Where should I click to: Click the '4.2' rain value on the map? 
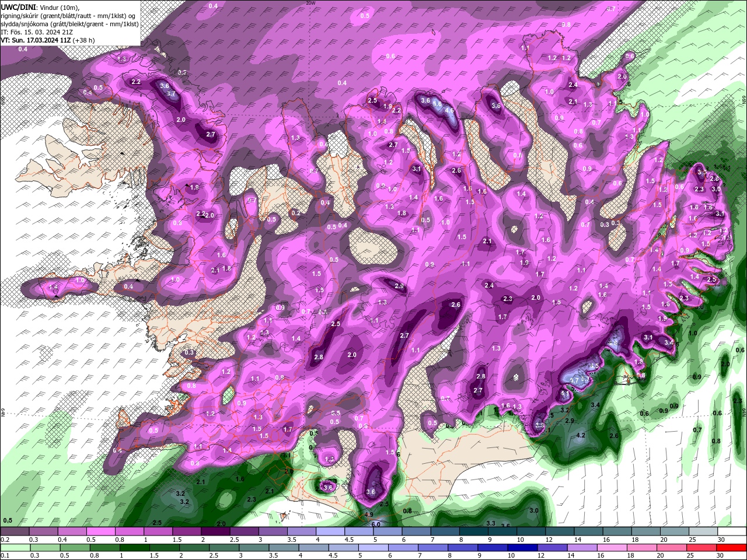pos(581,435)
